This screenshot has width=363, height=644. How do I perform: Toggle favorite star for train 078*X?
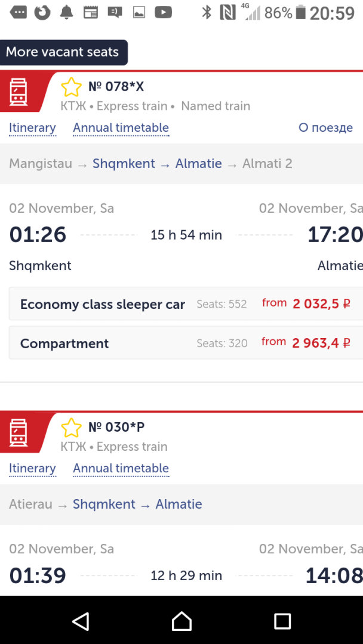pos(71,87)
